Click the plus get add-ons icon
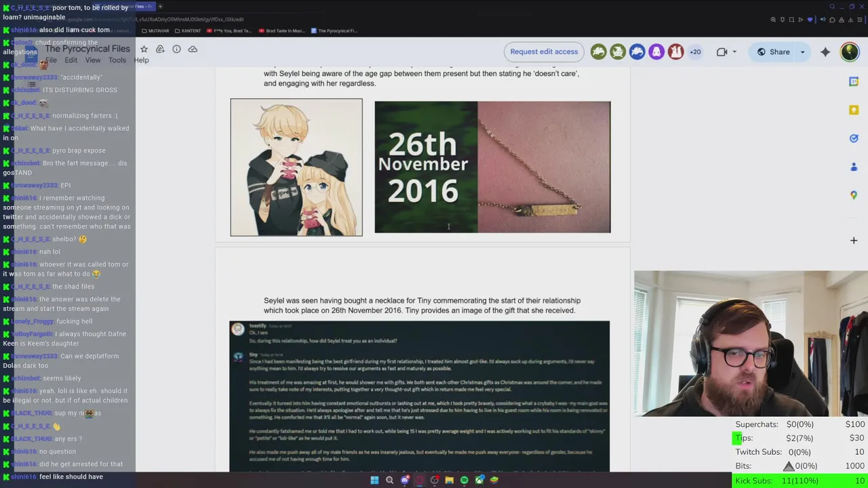Viewport: 868px width, 488px height. (x=854, y=240)
